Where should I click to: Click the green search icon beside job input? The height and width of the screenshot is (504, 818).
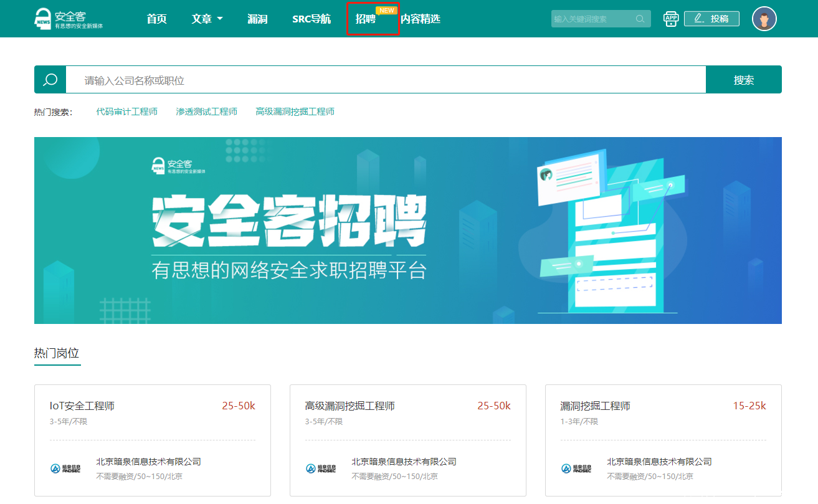tap(50, 80)
